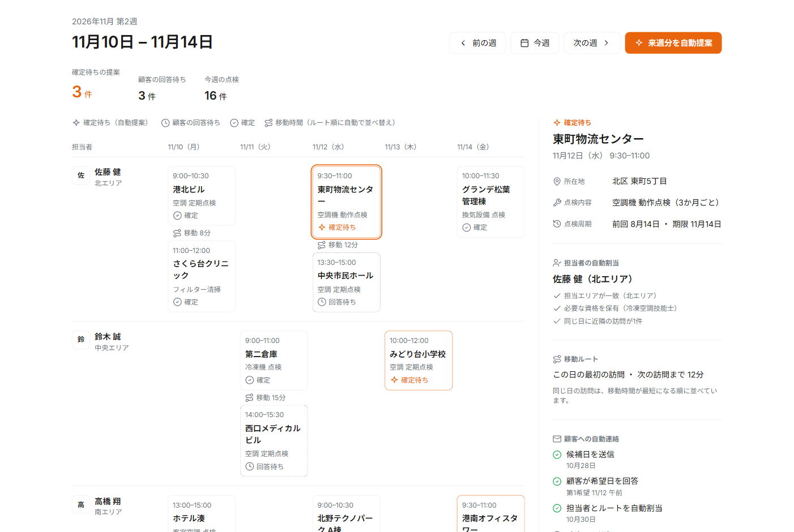
Task: Click green check next to 候補日を送信
Action: tap(557, 454)
